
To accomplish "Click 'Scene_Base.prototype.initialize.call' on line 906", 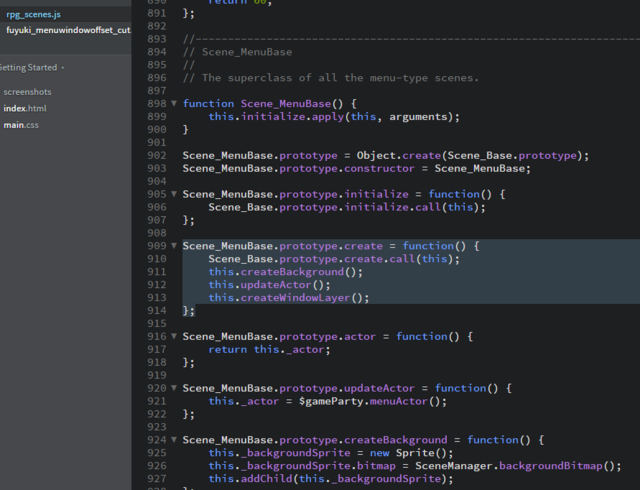I will coord(324,207).
